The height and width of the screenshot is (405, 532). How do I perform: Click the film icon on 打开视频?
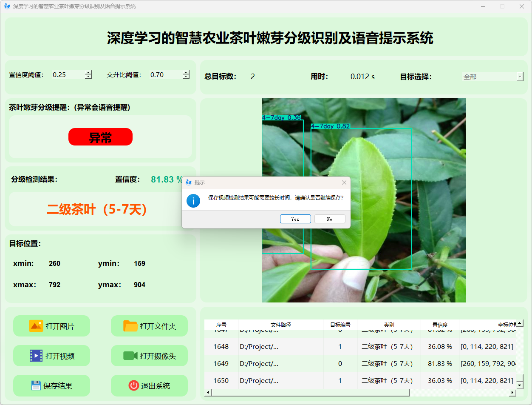(36, 356)
